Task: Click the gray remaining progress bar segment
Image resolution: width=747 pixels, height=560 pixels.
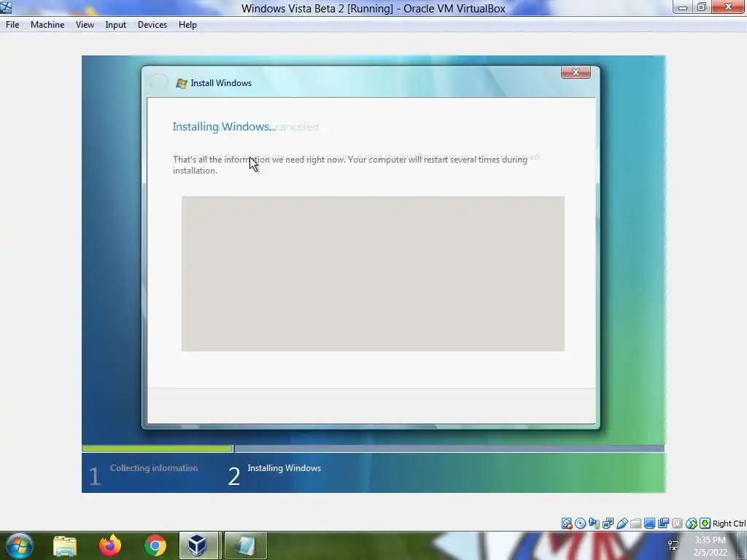Action: click(449, 448)
